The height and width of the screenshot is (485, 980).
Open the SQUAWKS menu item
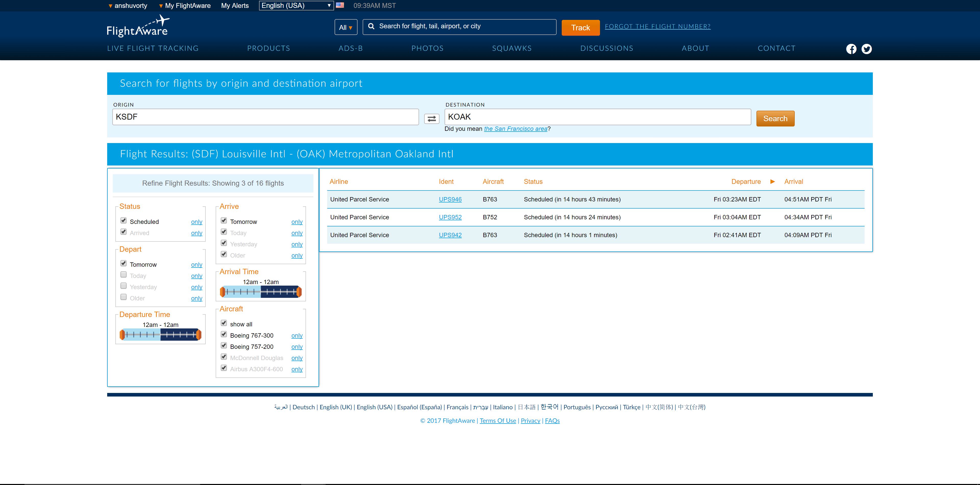click(512, 48)
